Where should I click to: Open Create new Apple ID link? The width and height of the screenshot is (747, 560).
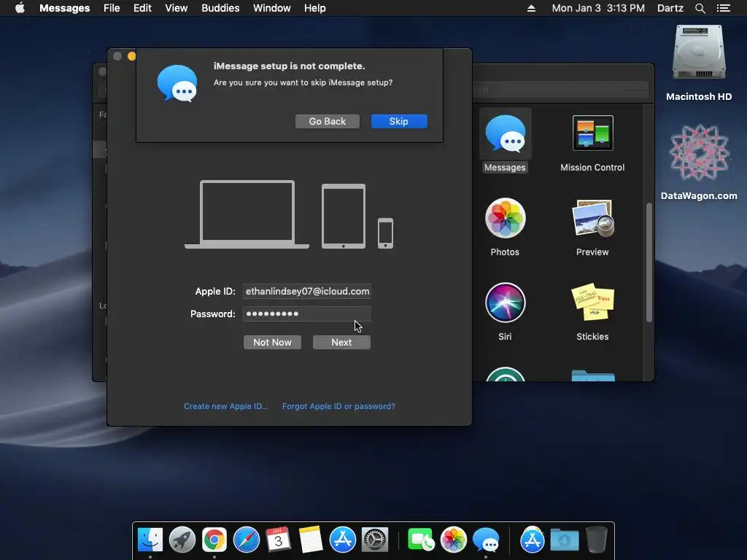click(226, 406)
